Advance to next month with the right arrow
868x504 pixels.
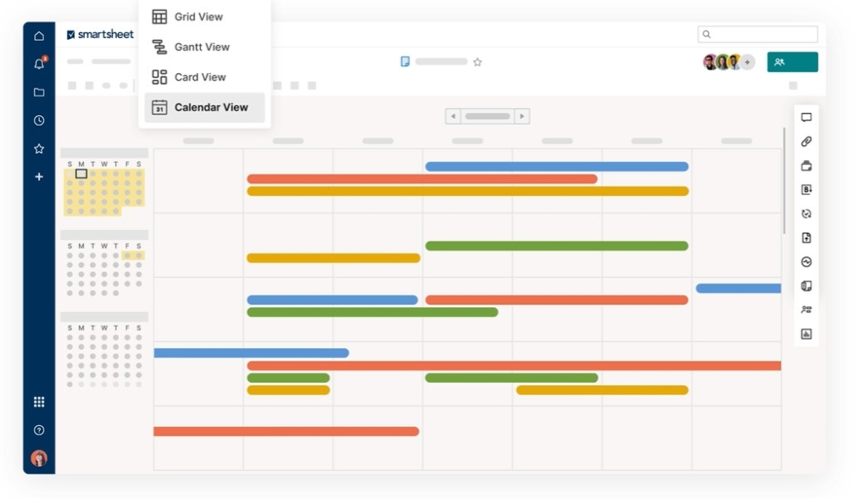523,115
